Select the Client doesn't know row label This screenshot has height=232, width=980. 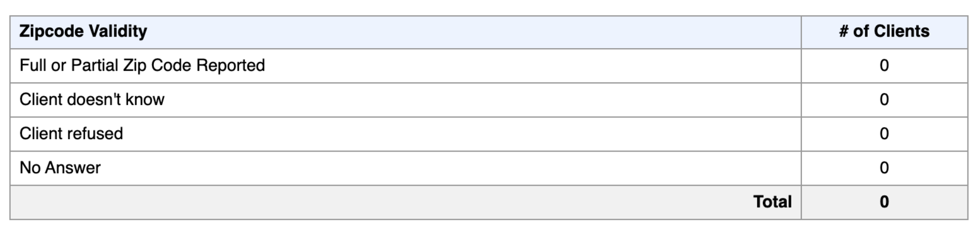tap(92, 100)
